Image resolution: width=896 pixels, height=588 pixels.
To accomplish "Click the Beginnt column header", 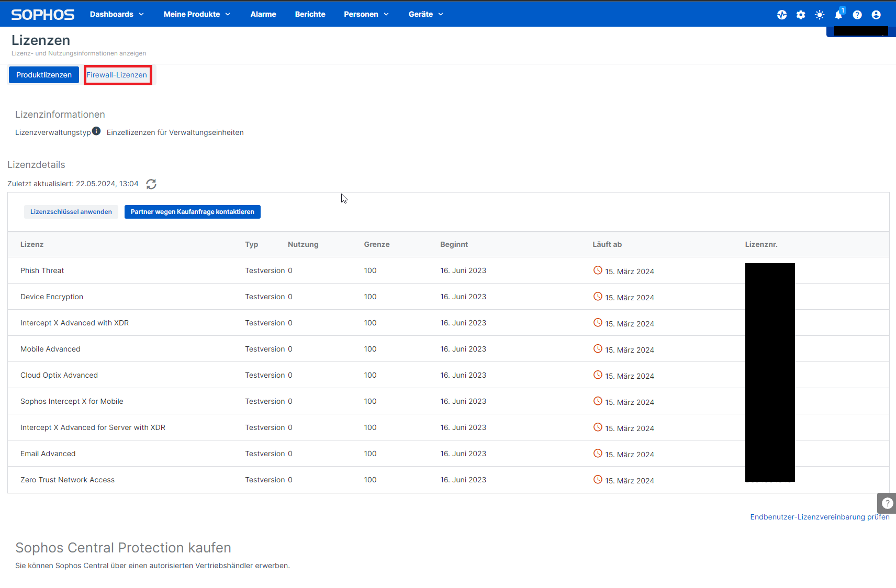I will 454,244.
